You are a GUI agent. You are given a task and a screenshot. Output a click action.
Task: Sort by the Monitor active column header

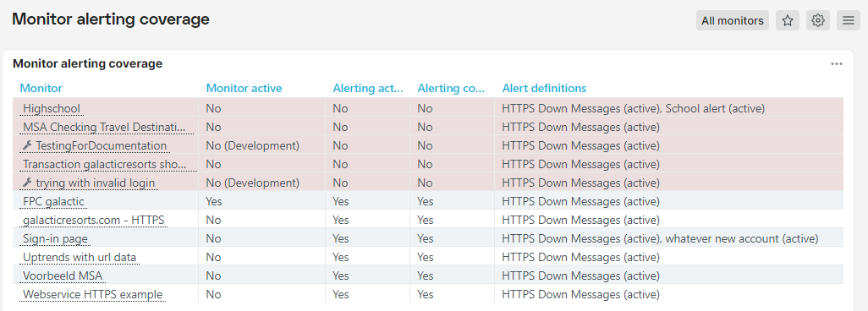(x=244, y=88)
